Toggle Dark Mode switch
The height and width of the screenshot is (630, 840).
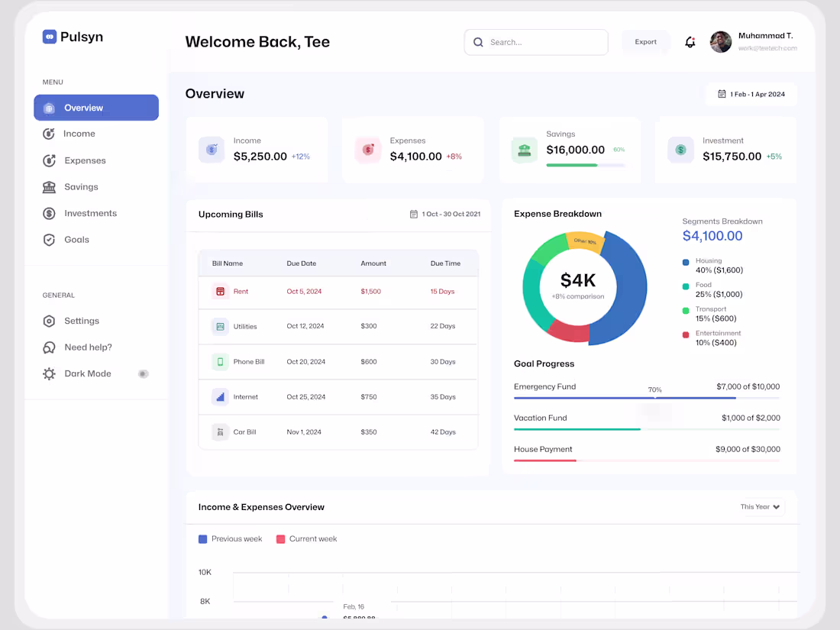point(143,373)
